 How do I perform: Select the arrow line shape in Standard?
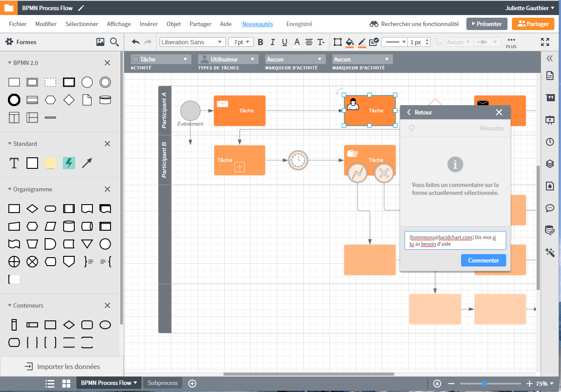point(87,163)
